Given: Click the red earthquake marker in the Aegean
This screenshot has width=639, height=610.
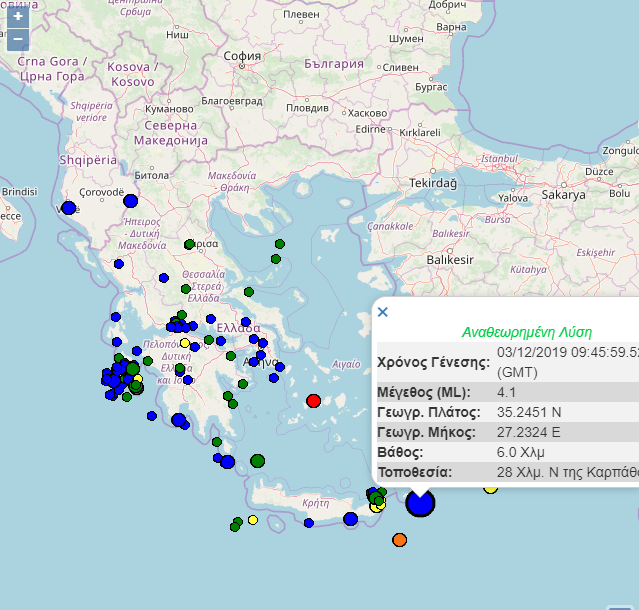Looking at the screenshot, I should coord(313,401).
